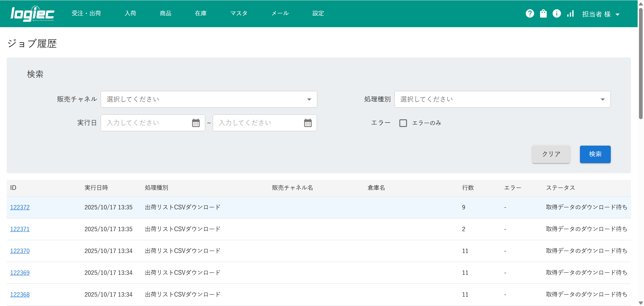Open the 受注・出荷 menu
644x306 pixels.
[86, 13]
